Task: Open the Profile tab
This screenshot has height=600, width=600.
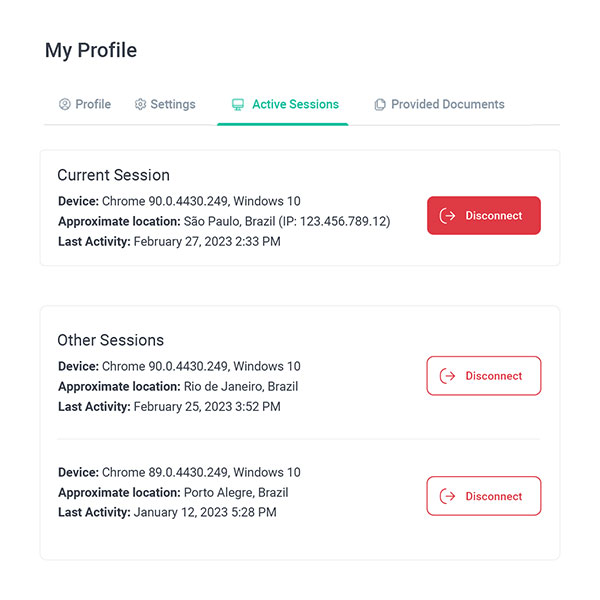Action: [92, 104]
